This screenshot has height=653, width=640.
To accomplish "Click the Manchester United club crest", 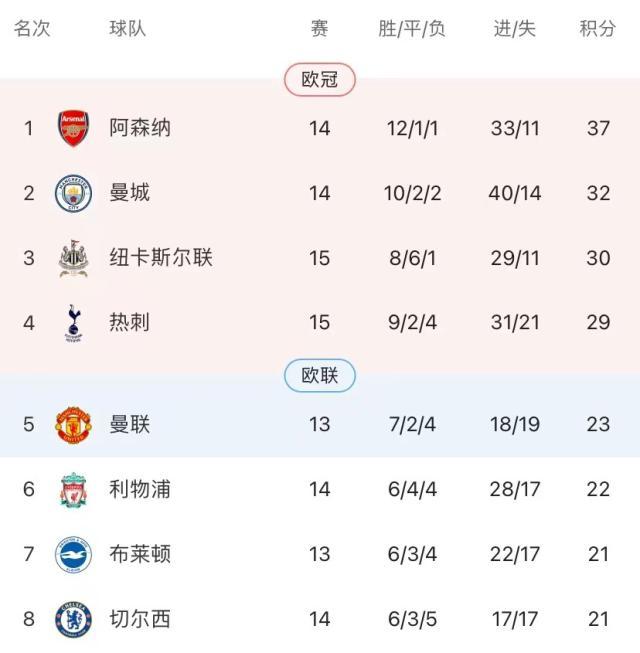I will [x=73, y=424].
